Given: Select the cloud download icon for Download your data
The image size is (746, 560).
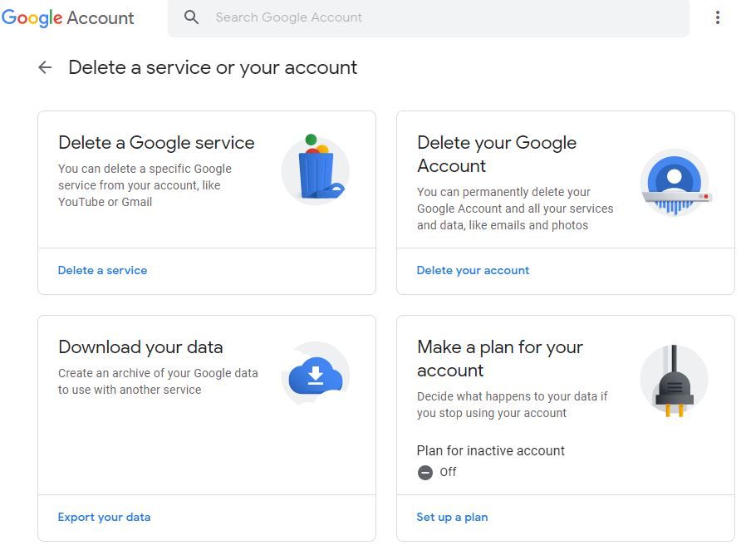Looking at the screenshot, I should 315,374.
